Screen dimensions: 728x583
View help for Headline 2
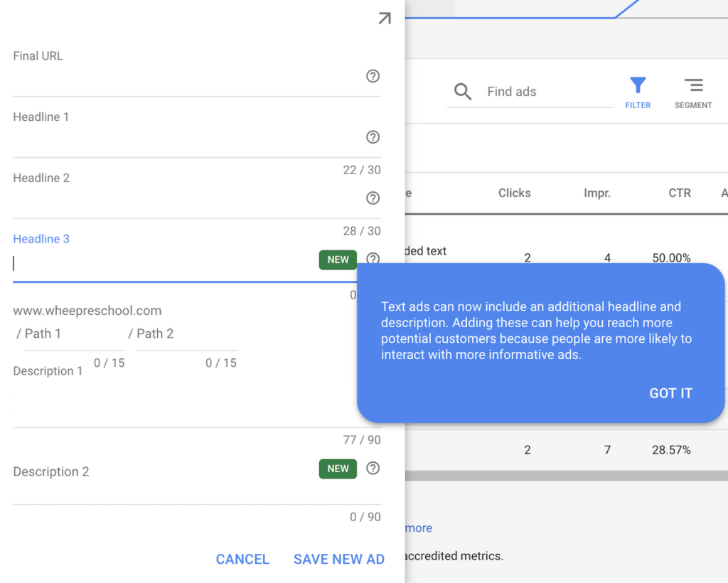pos(373,198)
